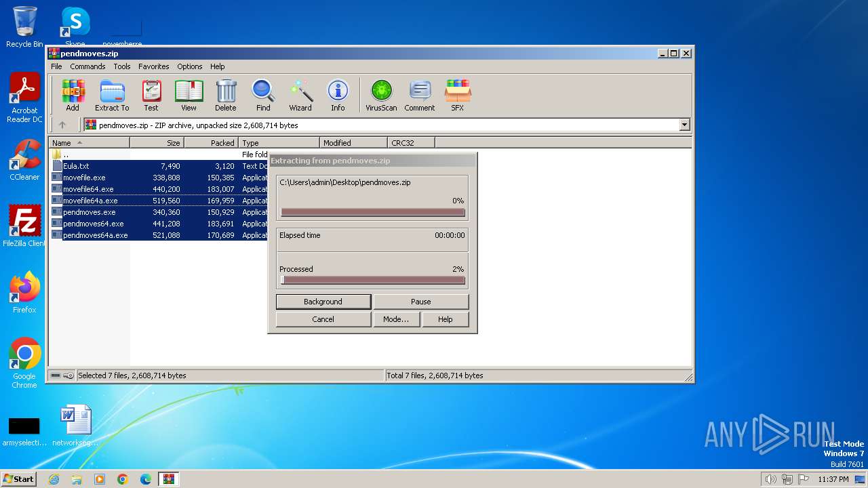Click the Processed progress bar
868x488 pixels.
coord(373,280)
